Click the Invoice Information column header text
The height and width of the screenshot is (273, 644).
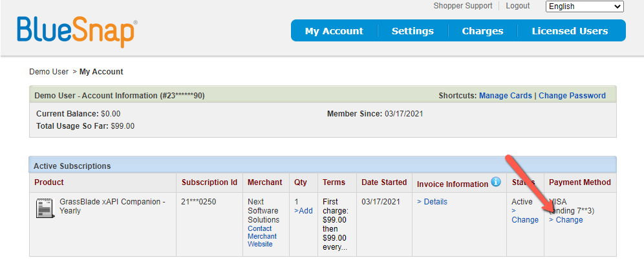453,184
